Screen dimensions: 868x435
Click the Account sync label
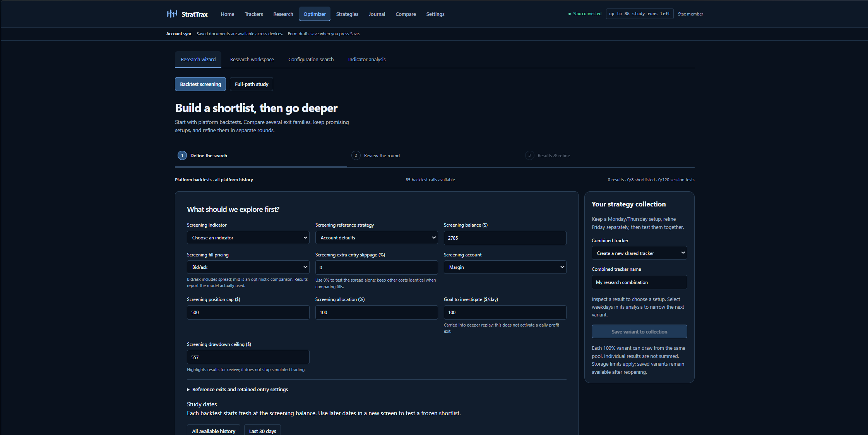179,34
